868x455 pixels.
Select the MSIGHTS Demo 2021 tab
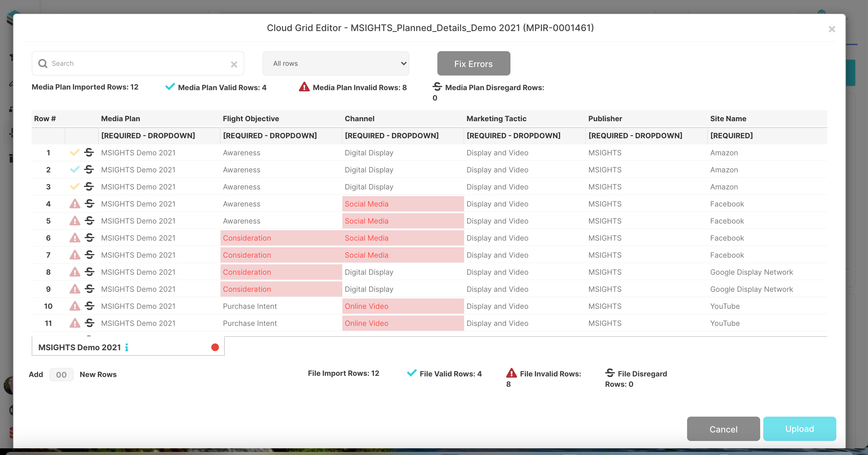tap(79, 347)
